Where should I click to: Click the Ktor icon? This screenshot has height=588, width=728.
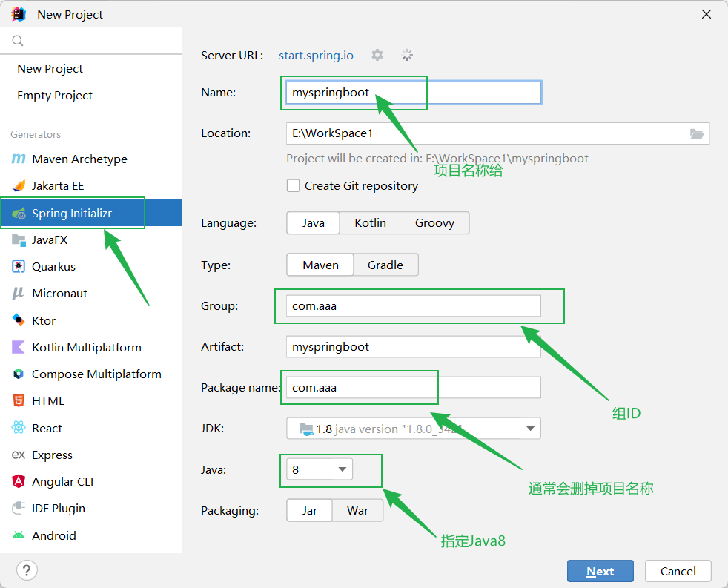[x=19, y=320]
